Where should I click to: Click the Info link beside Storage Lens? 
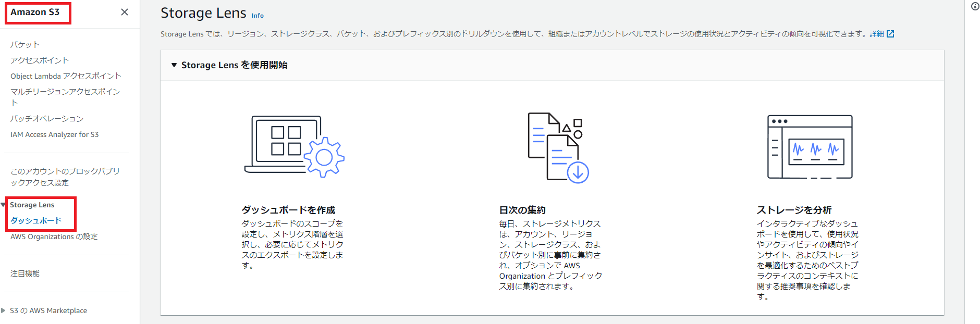pos(258,16)
